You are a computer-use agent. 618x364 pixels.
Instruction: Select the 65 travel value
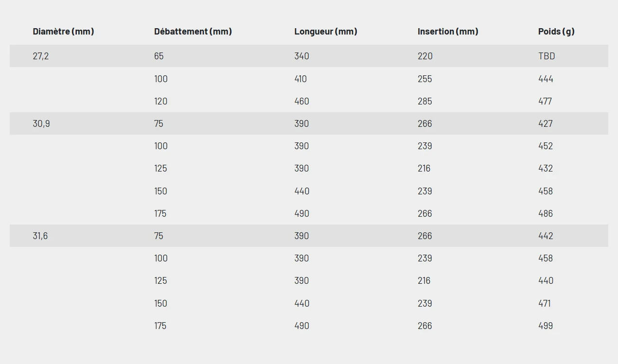coord(159,56)
